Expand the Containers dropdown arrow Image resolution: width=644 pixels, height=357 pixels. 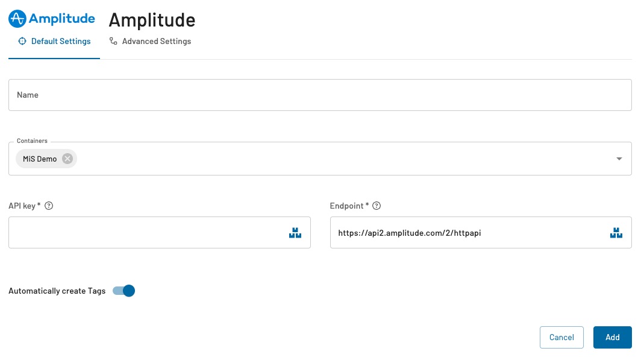(619, 159)
